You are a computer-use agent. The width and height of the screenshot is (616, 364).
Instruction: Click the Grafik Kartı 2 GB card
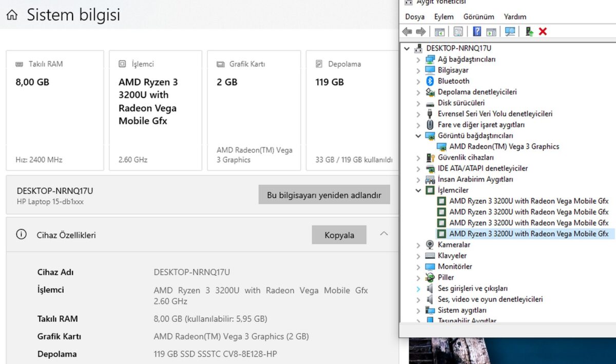[x=254, y=110]
